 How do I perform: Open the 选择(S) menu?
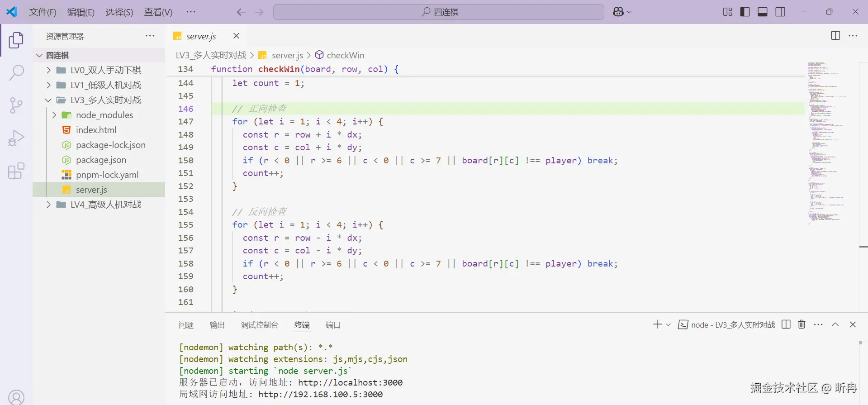(x=119, y=12)
